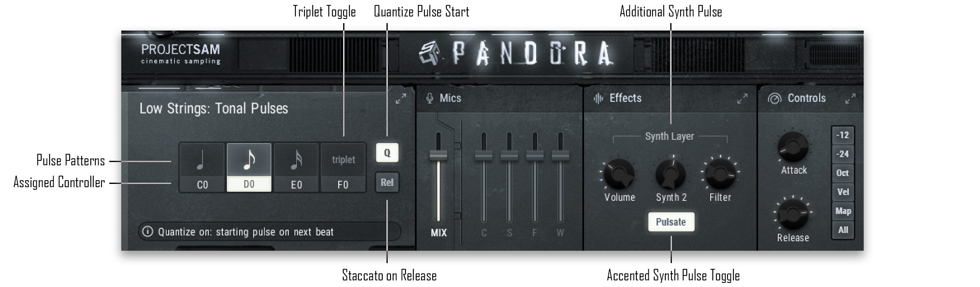Expand the Controls panel
The image size is (980, 287).
[850, 99]
